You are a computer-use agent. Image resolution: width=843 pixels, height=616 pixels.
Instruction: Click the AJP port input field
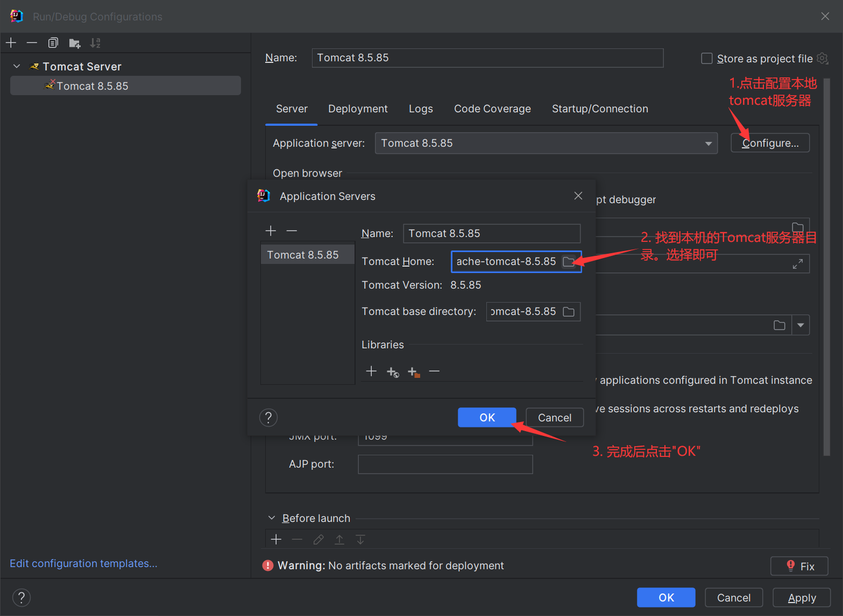446,464
